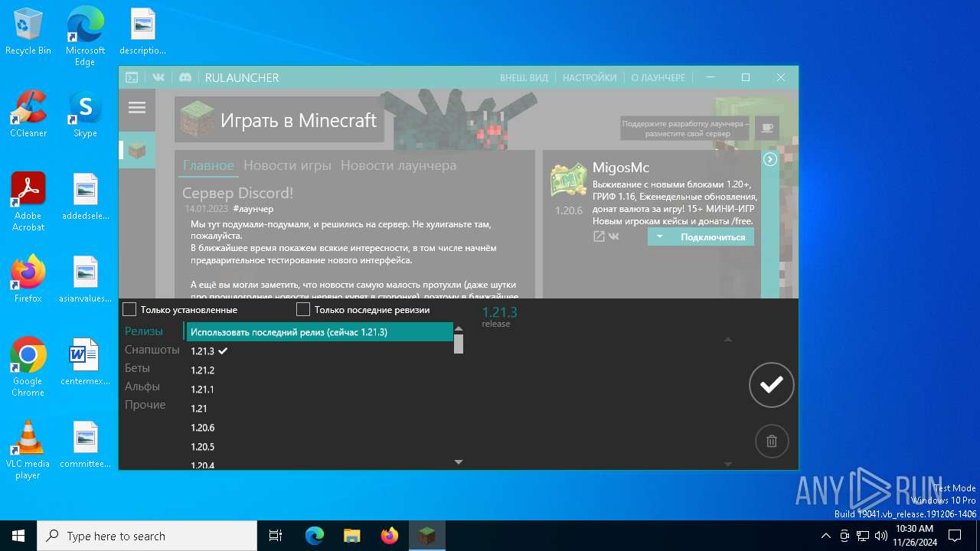Open Google Chrome desktop shortcut
Image resolution: width=980 pixels, height=551 pixels.
[x=28, y=367]
